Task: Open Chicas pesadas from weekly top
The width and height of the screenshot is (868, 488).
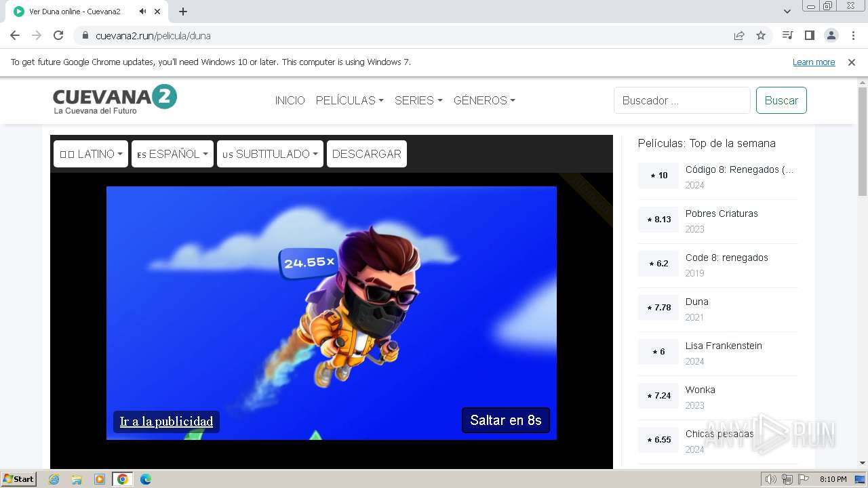Action: coord(719,434)
